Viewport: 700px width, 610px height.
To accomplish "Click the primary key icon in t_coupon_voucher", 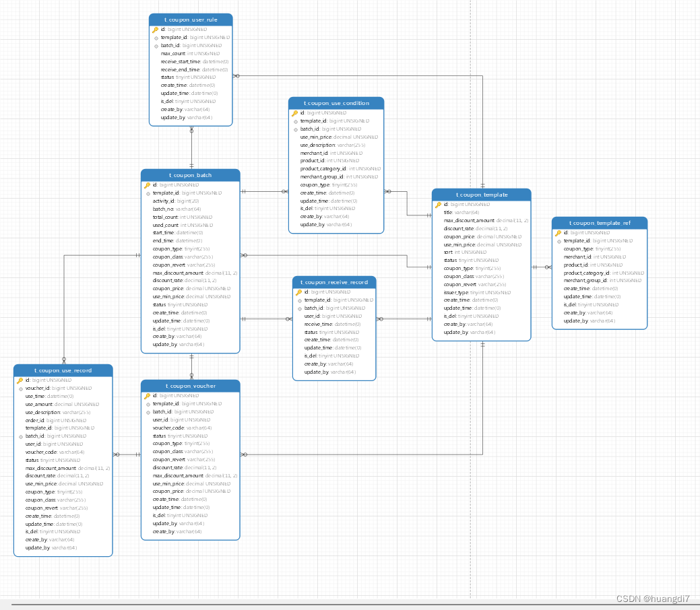I will (148, 397).
